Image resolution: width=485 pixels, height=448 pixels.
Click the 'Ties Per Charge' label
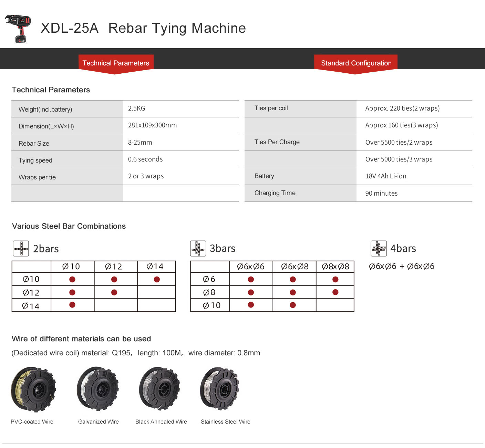[x=277, y=142]
